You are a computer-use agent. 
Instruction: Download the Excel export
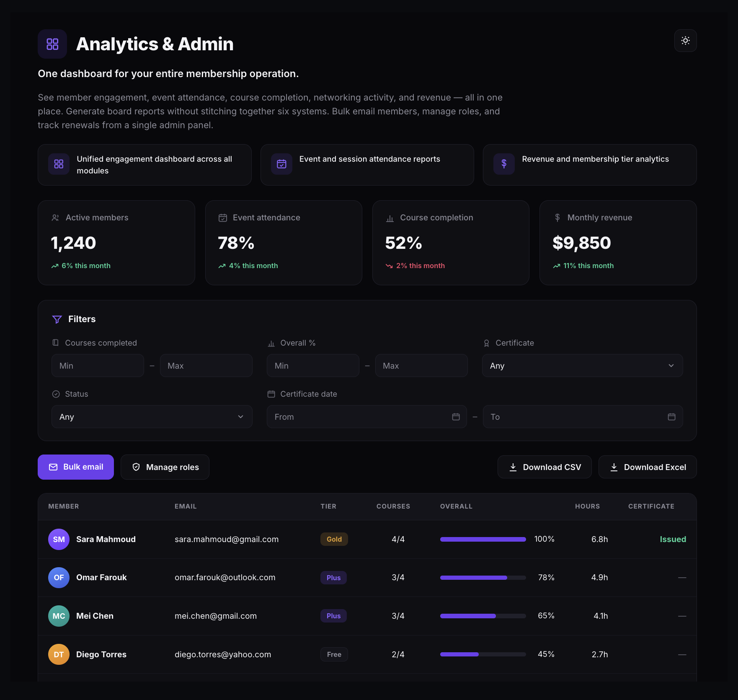coord(648,467)
